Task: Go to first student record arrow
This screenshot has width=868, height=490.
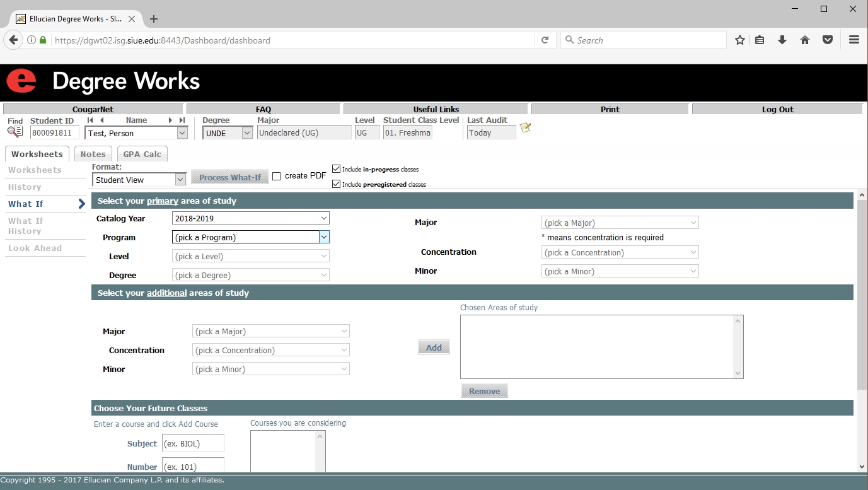Action: click(x=90, y=120)
